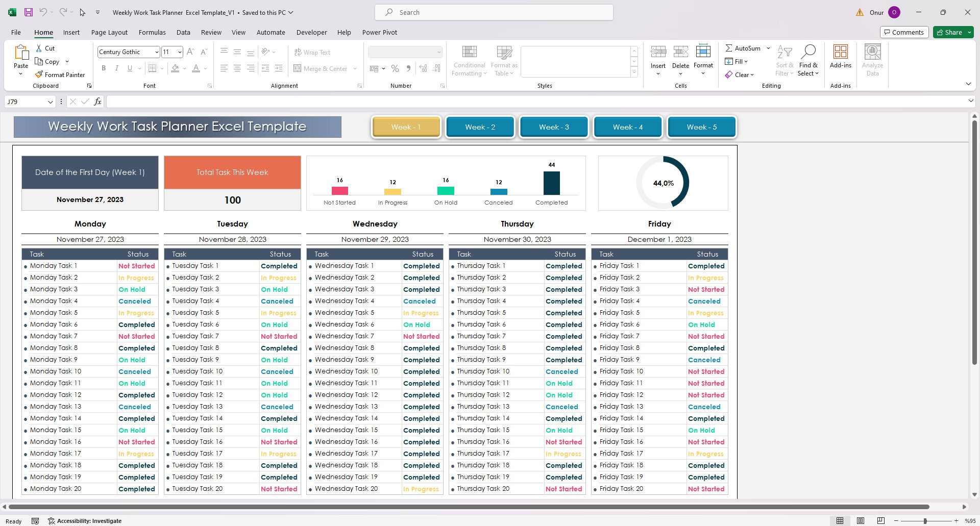Click the horizontal scrollbar at the bottom
The height and width of the screenshot is (526, 980).
point(469,507)
